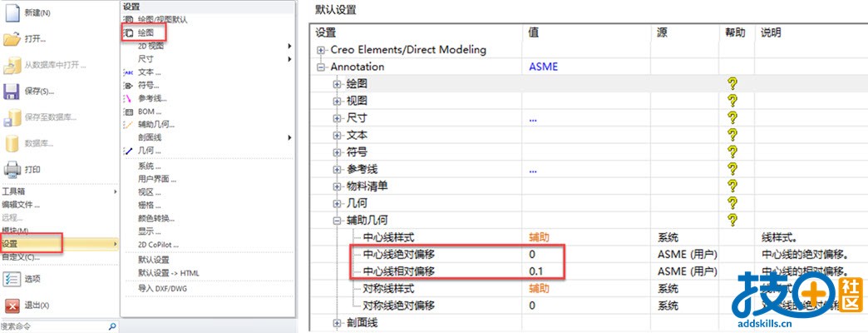The width and height of the screenshot is (868, 333).
Task: Expand the Creo Elements/Direct Modeling node
Action: [x=321, y=50]
